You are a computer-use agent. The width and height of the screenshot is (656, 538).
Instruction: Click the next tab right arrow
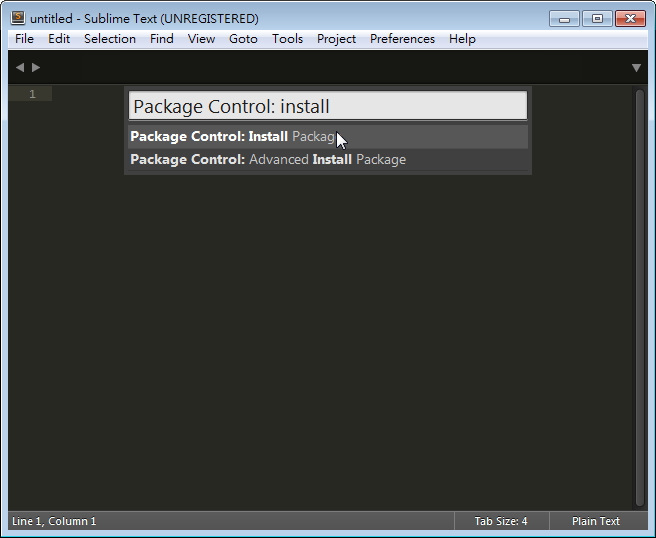coord(36,67)
